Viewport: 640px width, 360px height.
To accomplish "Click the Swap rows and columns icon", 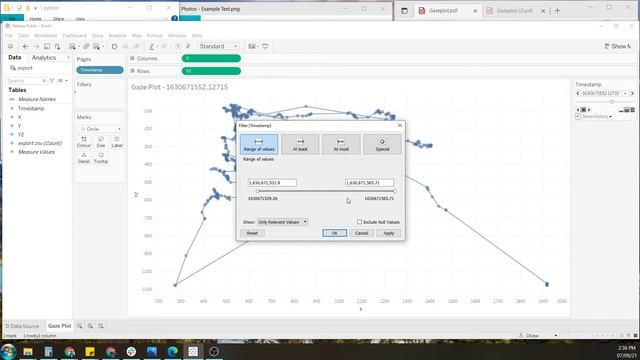I will [x=114, y=47].
